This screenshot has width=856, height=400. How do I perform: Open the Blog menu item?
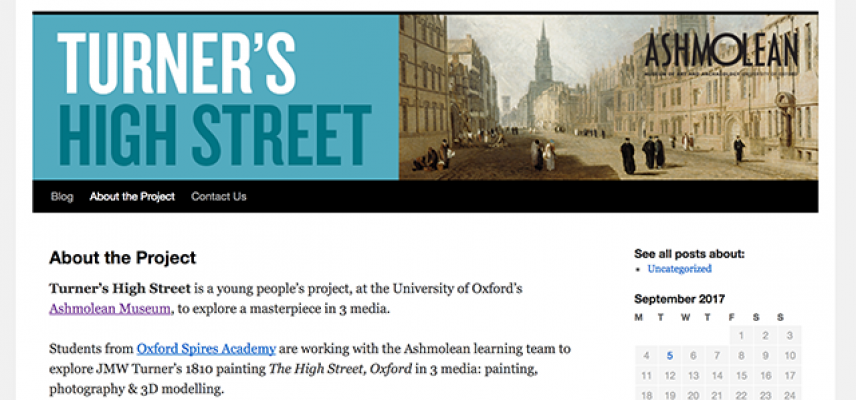point(62,196)
